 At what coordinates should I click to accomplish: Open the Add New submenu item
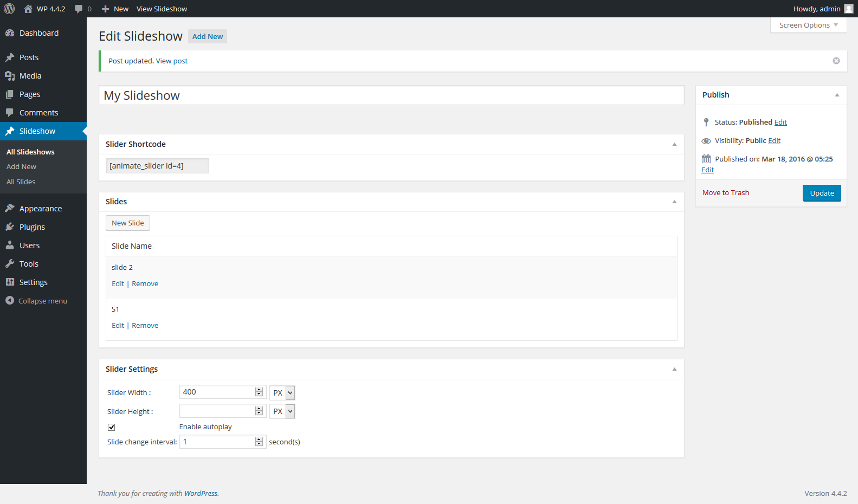21,167
